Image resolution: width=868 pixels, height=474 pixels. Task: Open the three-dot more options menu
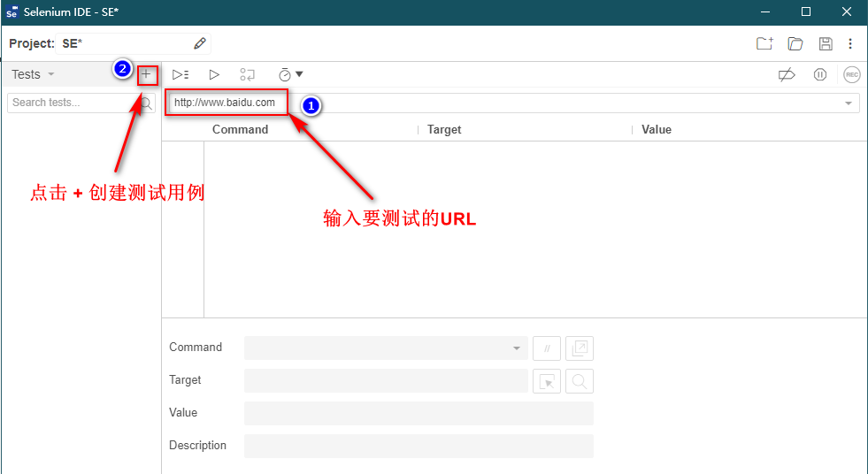click(850, 43)
